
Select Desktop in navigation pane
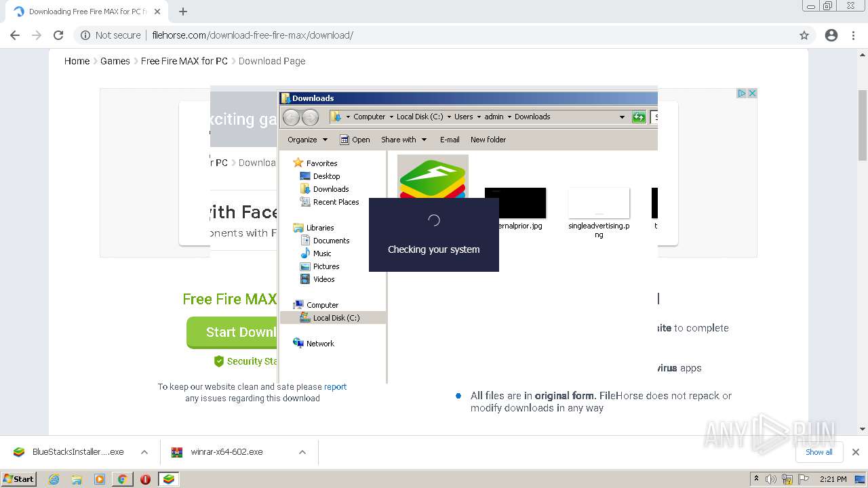[x=326, y=176]
